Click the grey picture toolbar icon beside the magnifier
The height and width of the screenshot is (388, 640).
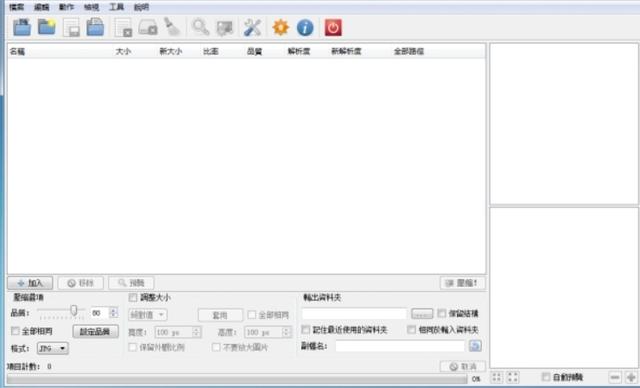pyautogui.click(x=224, y=28)
